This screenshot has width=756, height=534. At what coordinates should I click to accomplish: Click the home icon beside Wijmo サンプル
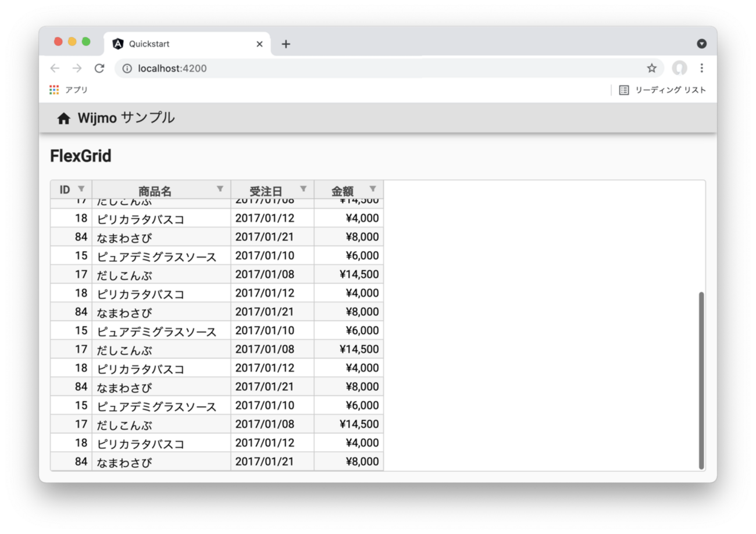click(x=63, y=119)
